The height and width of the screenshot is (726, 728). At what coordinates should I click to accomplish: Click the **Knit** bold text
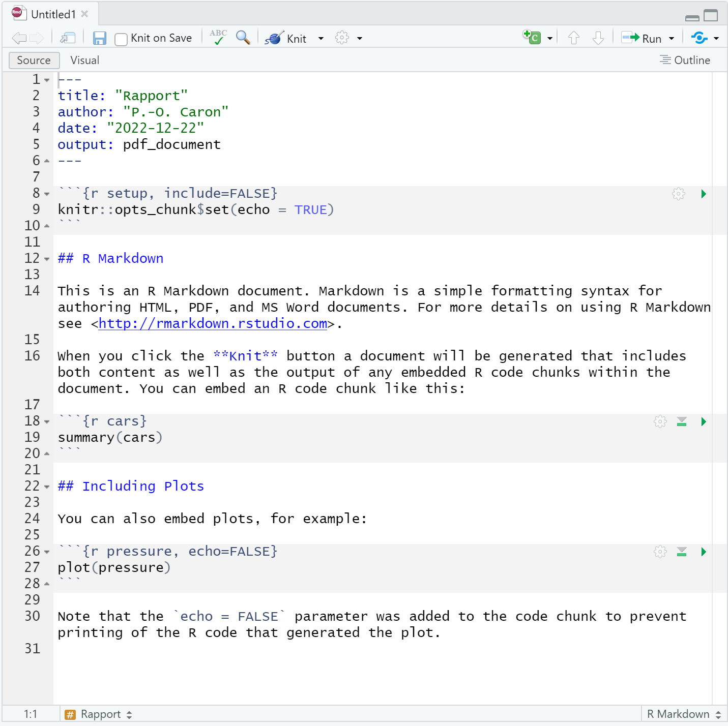pyautogui.click(x=246, y=356)
